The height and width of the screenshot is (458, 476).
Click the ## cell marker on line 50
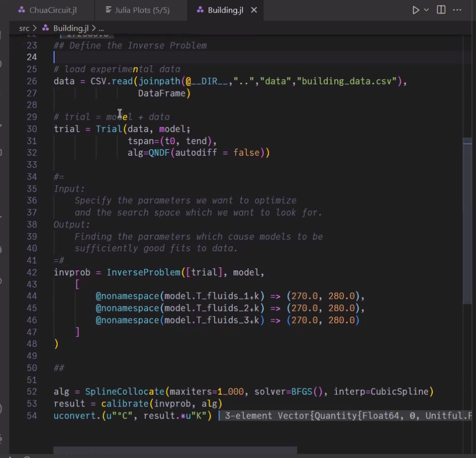pyautogui.click(x=59, y=368)
